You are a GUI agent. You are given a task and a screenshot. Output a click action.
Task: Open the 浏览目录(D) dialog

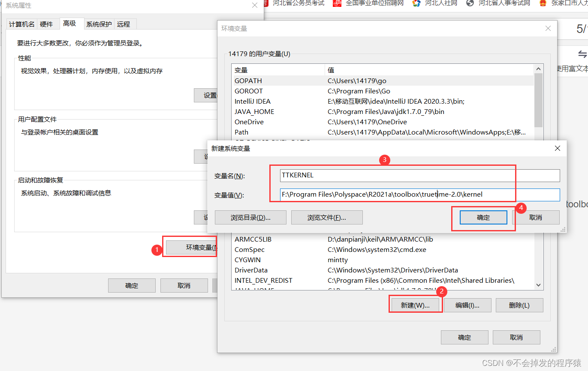250,217
